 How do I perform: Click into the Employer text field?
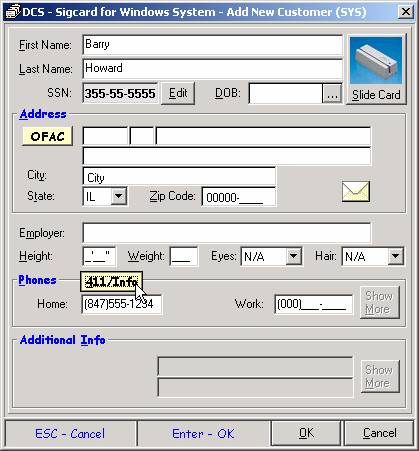227,233
